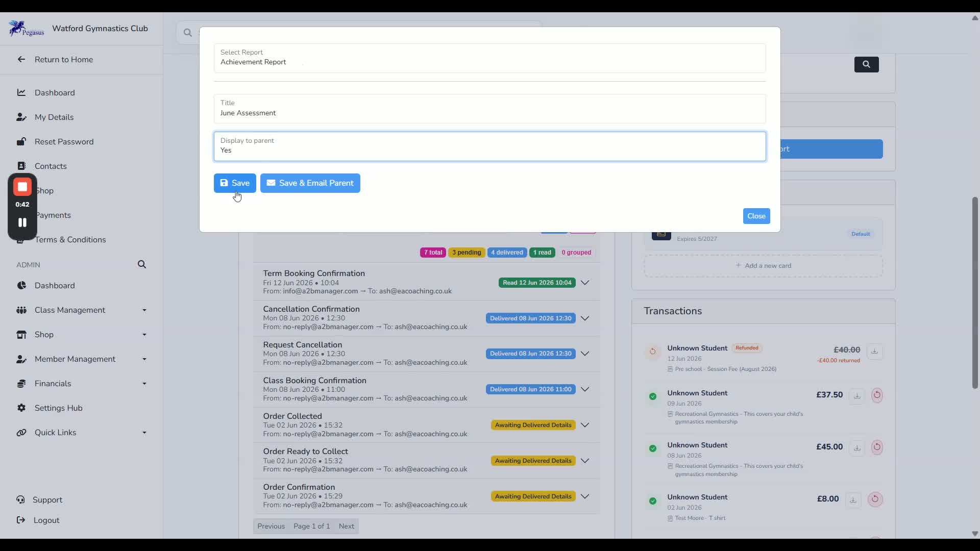Screen dimensions: 980x551
Task: Open Terms & Conditions page
Action: pos(70,240)
